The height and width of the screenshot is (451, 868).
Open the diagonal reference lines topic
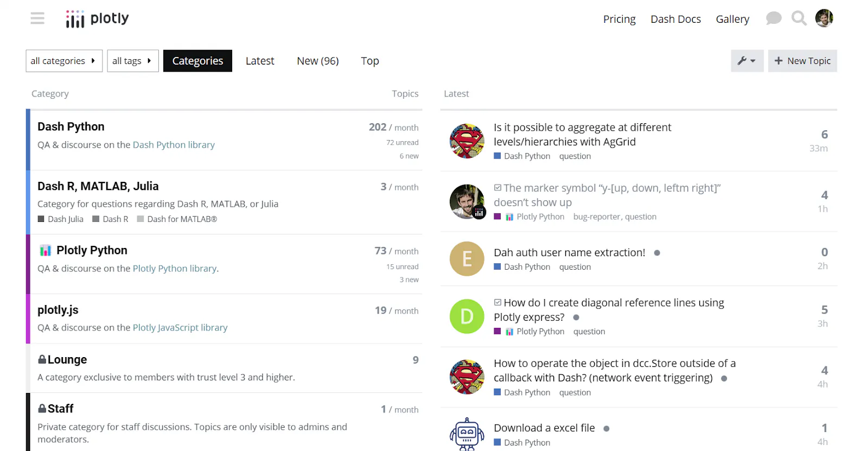pyautogui.click(x=609, y=310)
